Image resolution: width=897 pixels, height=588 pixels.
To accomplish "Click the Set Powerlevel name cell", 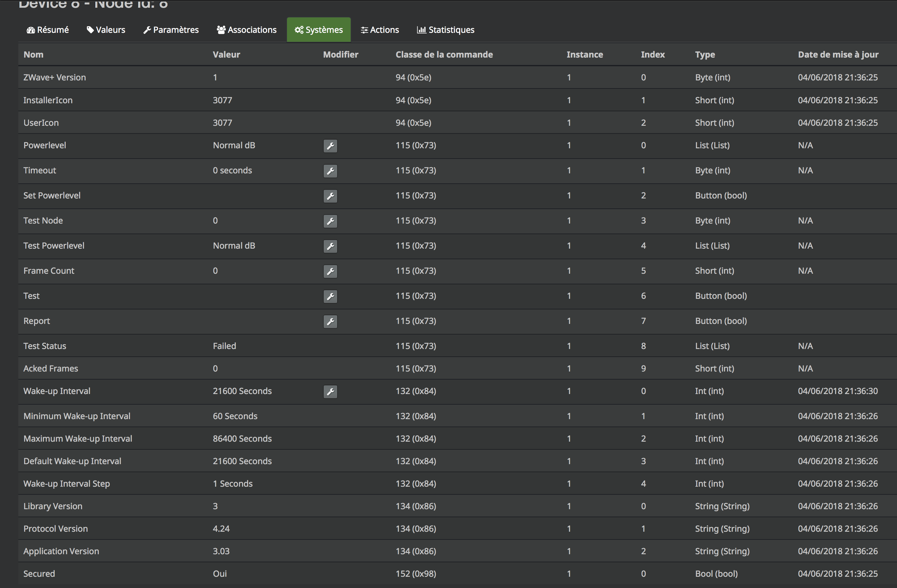I will click(x=52, y=196).
